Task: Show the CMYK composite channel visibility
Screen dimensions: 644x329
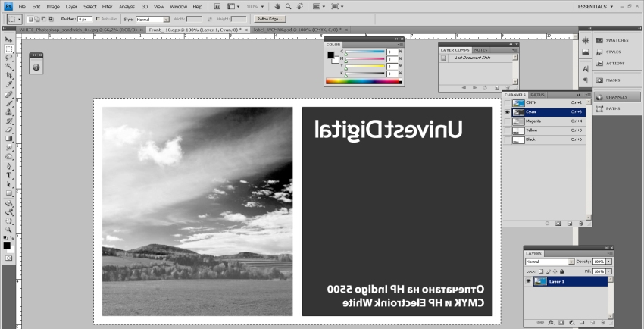Action: 508,102
